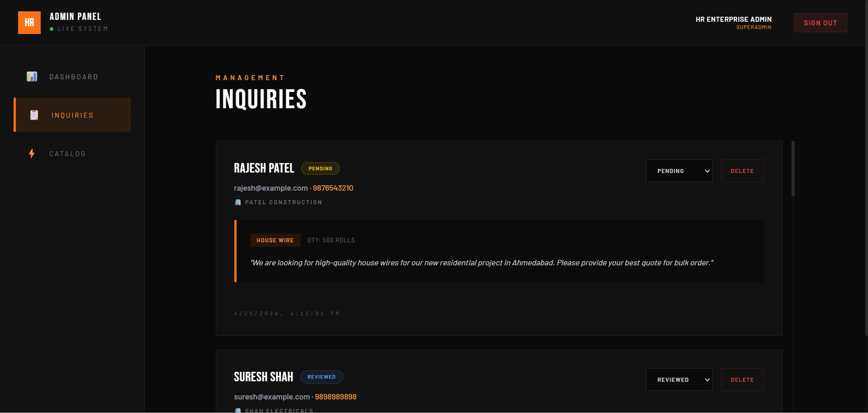The height and width of the screenshot is (413, 868).
Task: Click the House Wire product tag
Action: pyautogui.click(x=275, y=240)
